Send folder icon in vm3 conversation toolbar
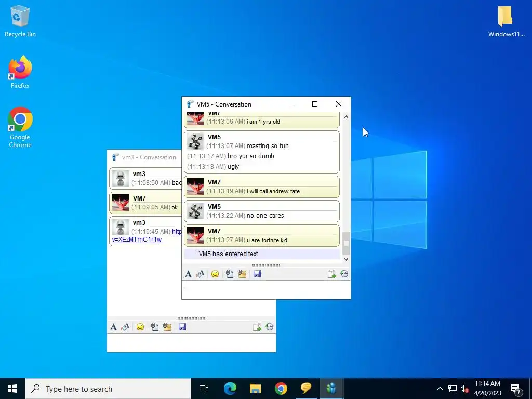 (x=167, y=327)
